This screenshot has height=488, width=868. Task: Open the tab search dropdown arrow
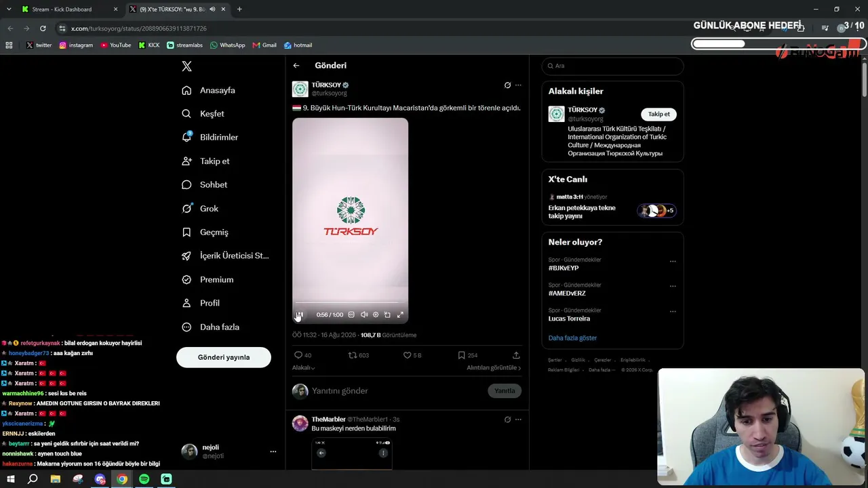(x=9, y=9)
